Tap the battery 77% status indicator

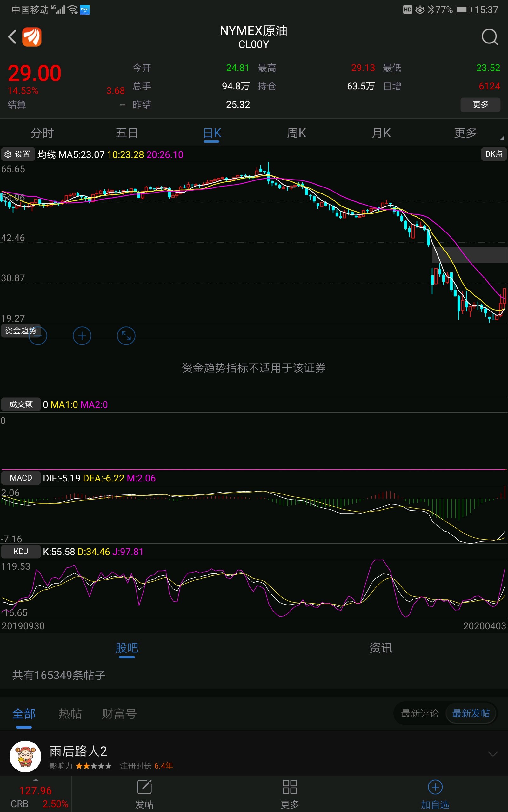[454, 10]
